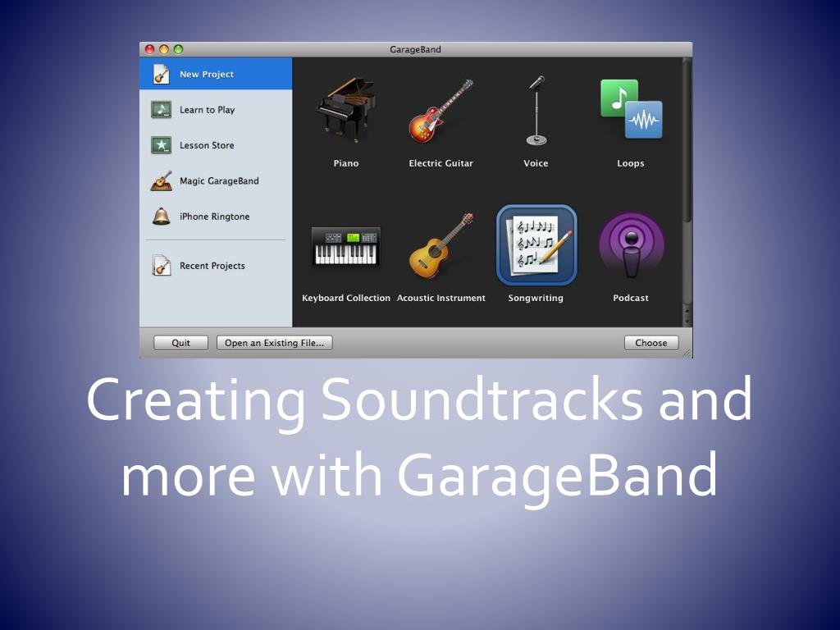
Task: Click the Choose button
Action: coord(651,343)
